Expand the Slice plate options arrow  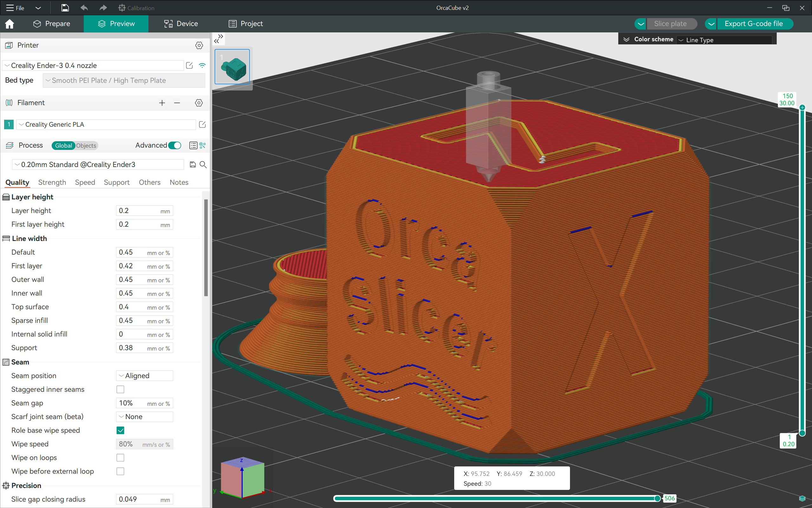(x=640, y=24)
